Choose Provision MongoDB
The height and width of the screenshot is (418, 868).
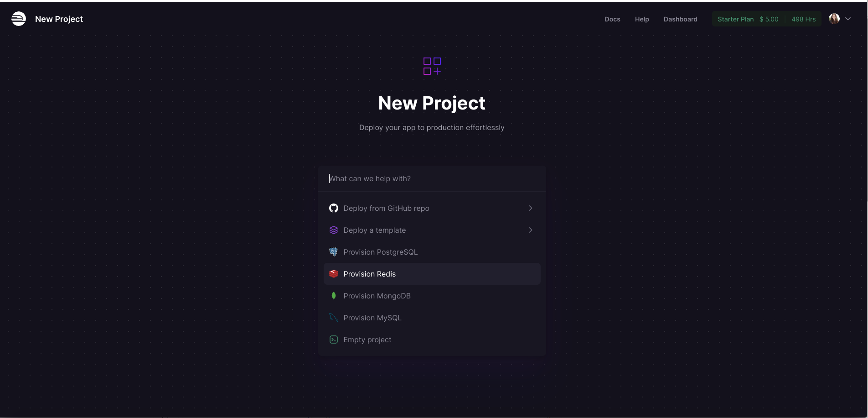[432, 296]
